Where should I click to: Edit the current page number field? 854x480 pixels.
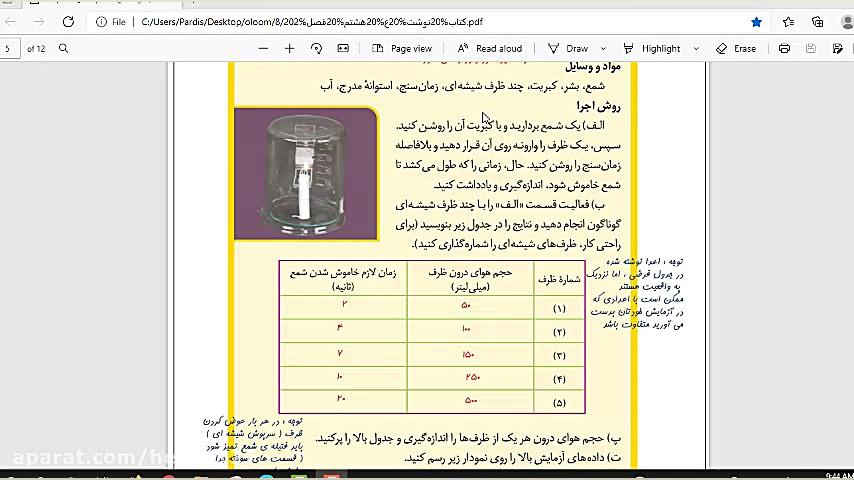[x=9, y=48]
